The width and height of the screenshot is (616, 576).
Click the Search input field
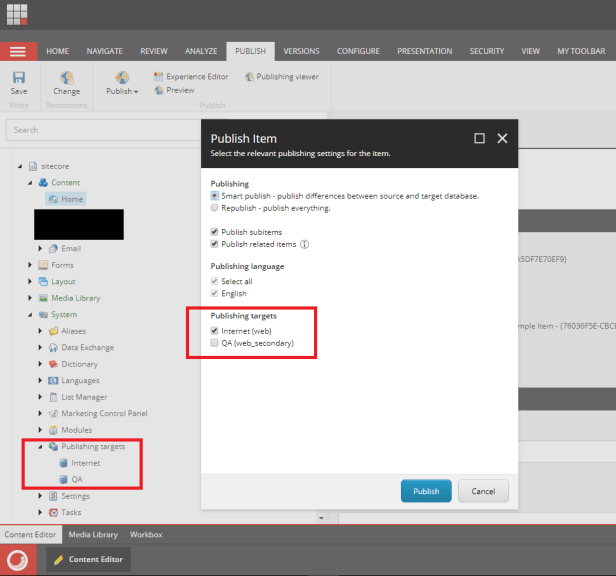(100, 130)
